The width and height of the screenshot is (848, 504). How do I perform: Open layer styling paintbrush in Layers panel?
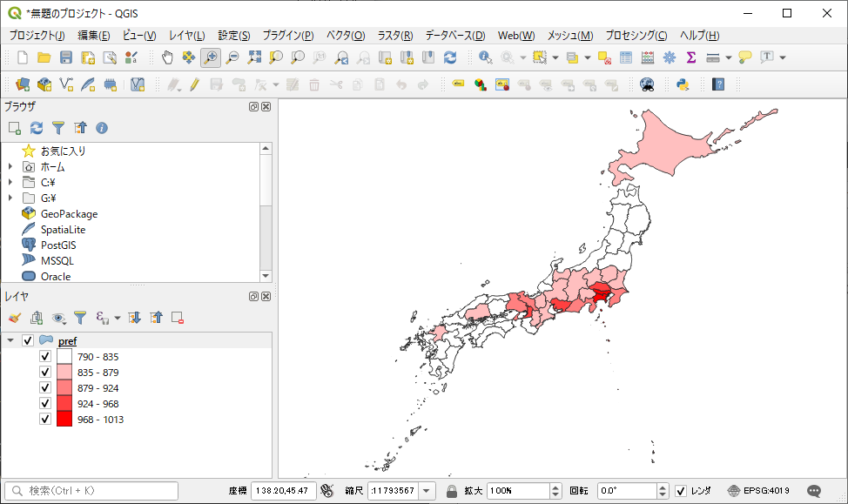point(14,318)
